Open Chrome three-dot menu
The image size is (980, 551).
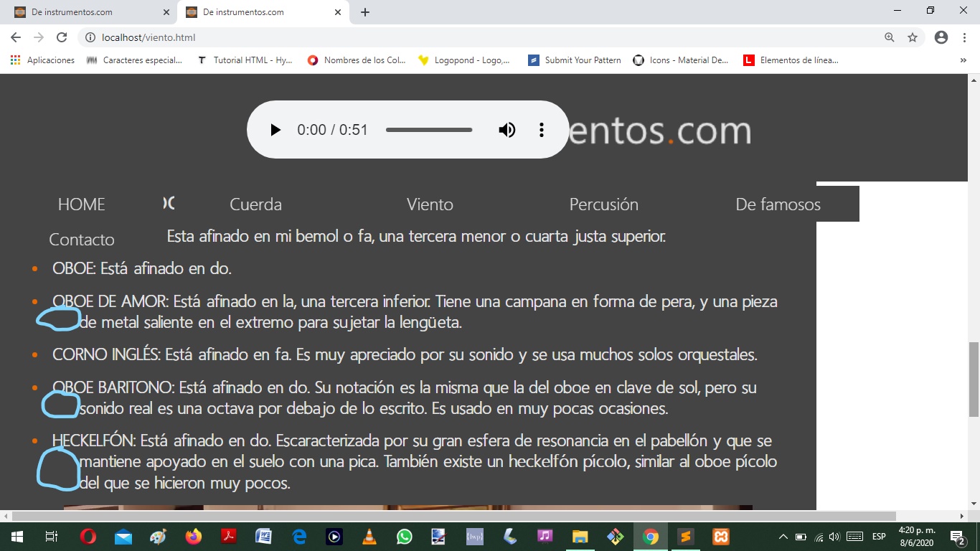tap(963, 37)
